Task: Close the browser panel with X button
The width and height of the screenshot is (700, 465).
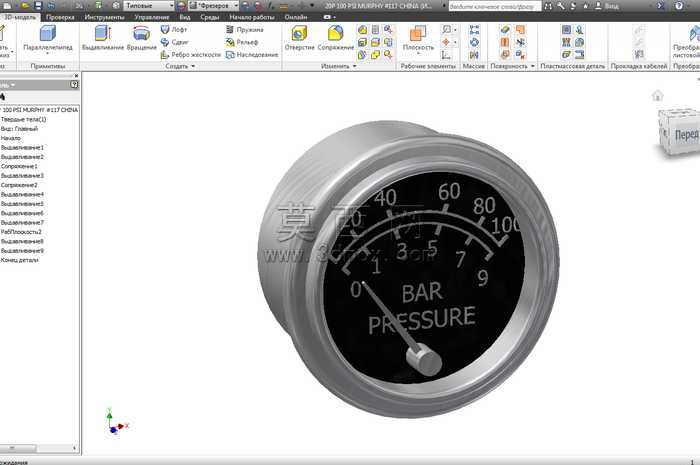Action: pos(76,76)
